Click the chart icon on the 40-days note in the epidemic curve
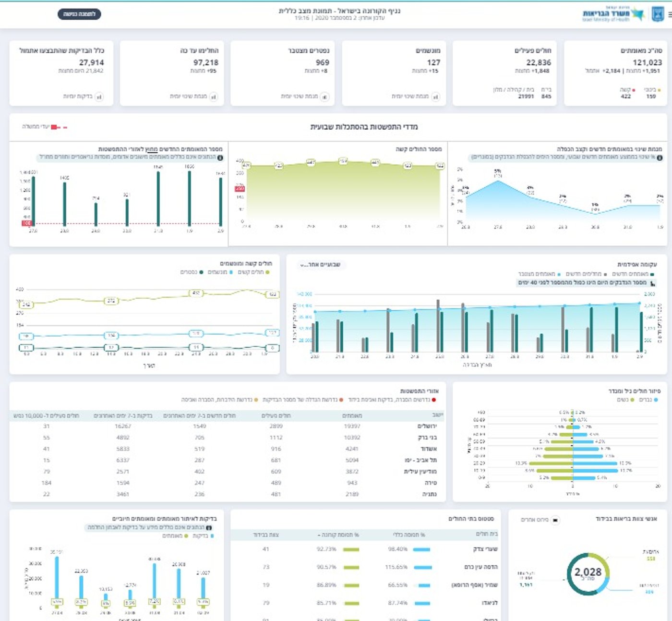The height and width of the screenshot is (621, 672). 653,283
